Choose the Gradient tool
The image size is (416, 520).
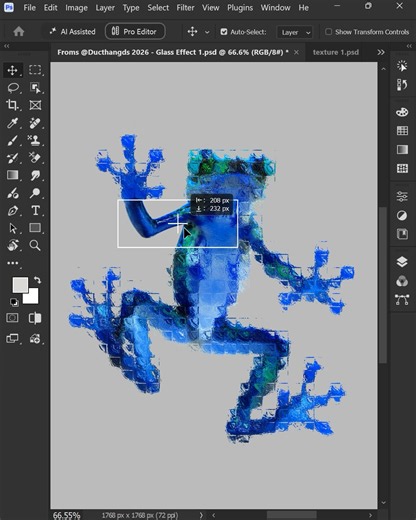click(13, 175)
